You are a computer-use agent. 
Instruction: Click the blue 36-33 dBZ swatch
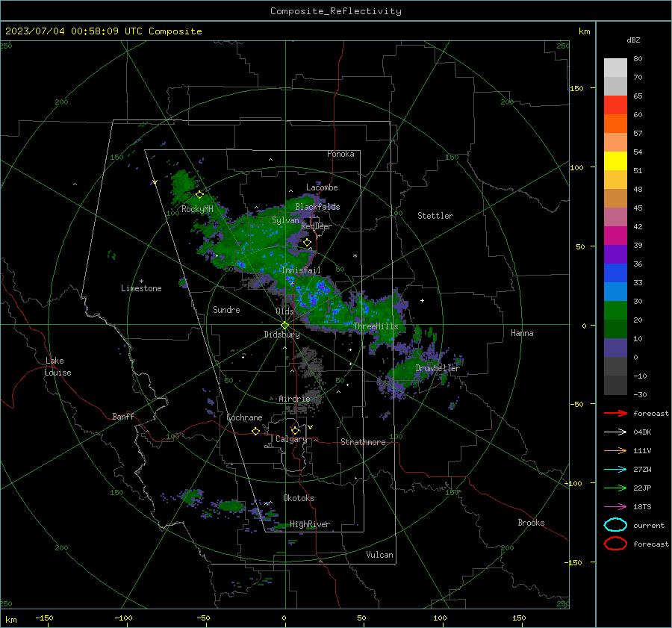coord(615,273)
